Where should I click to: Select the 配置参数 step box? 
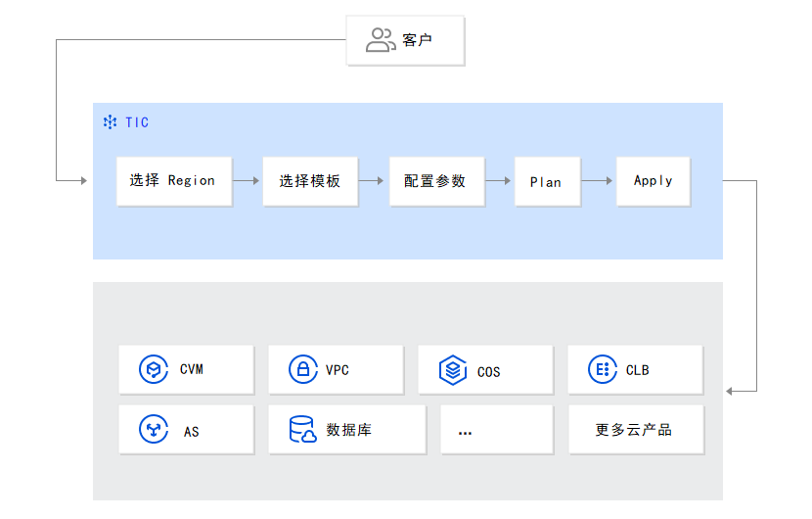pos(437,181)
